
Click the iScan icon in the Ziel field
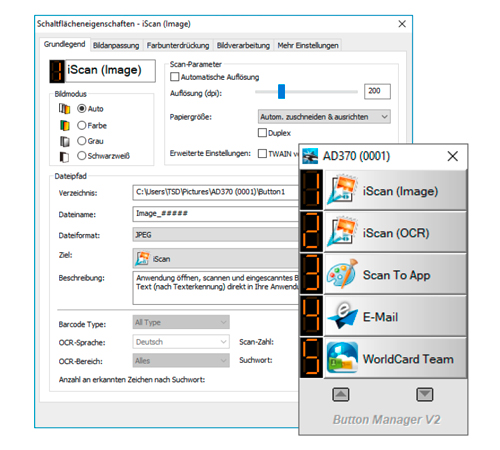tap(142, 259)
